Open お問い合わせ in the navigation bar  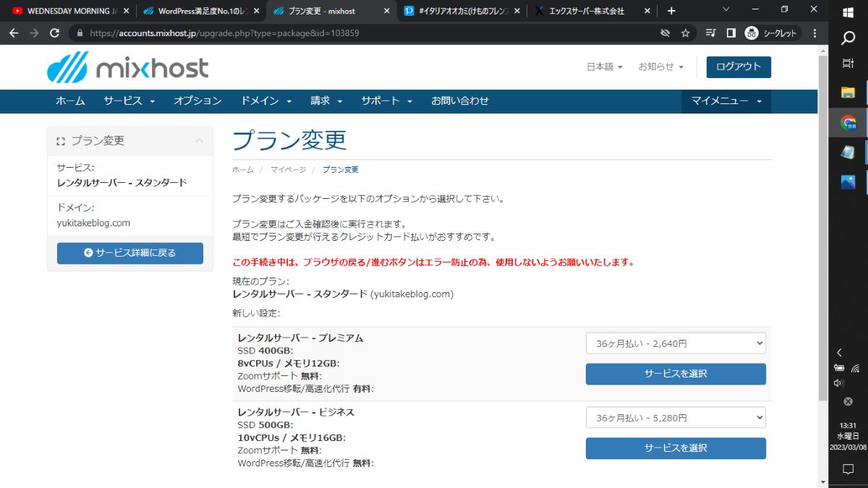coord(460,101)
